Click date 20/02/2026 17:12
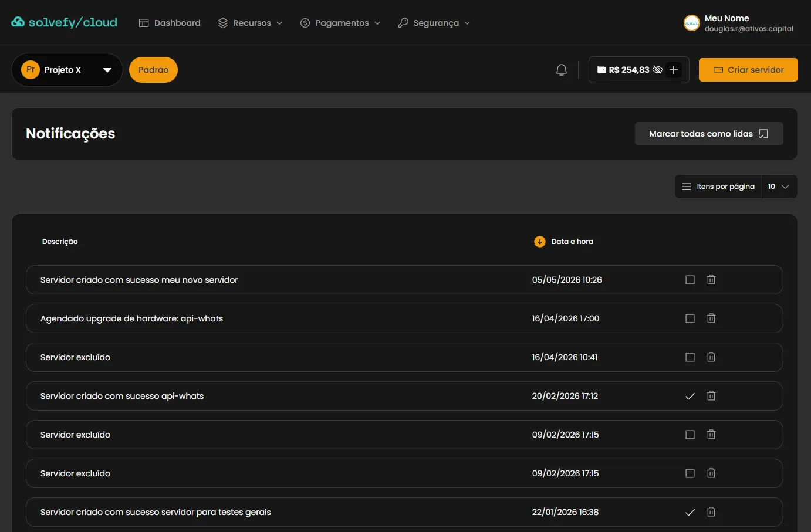The width and height of the screenshot is (811, 532). (565, 396)
